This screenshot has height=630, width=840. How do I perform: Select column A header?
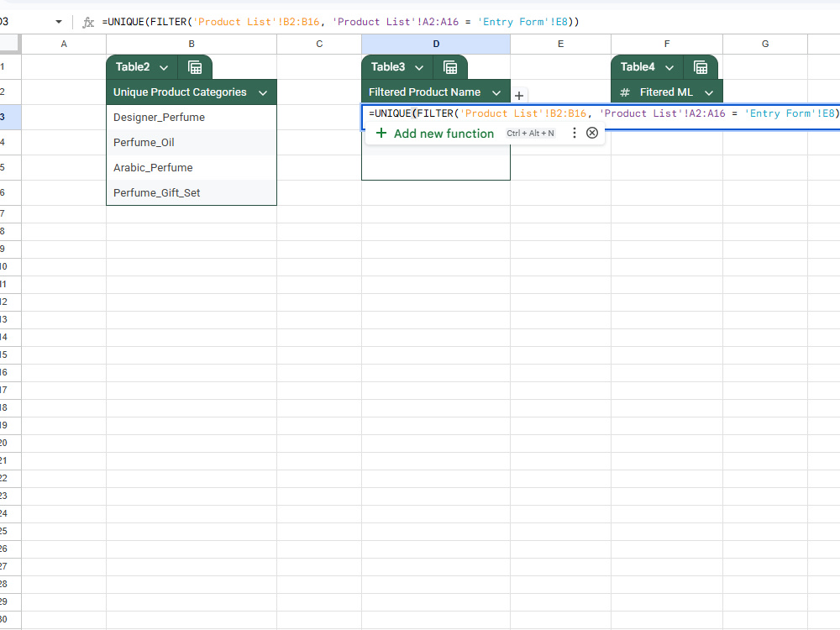click(64, 44)
